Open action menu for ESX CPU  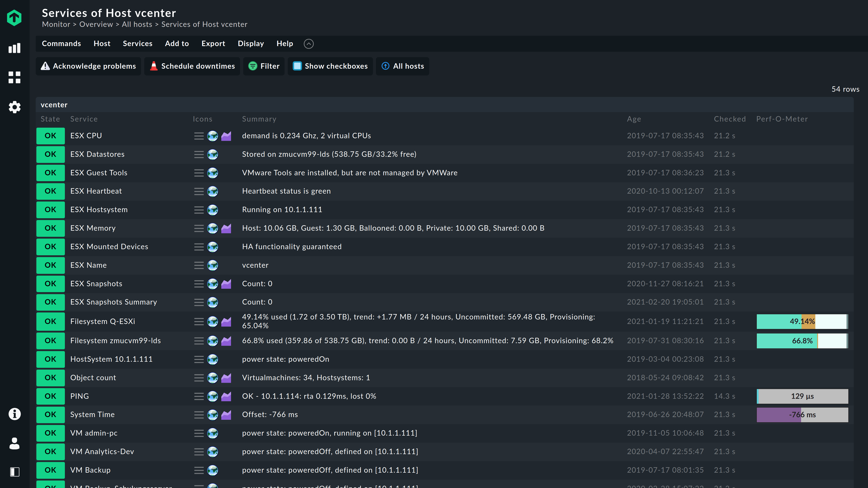coord(199,136)
